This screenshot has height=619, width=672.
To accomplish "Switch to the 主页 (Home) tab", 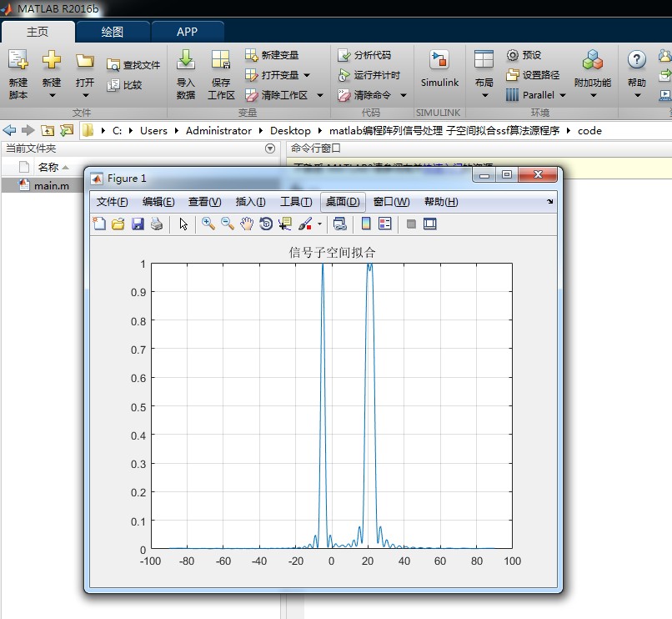I will click(38, 32).
